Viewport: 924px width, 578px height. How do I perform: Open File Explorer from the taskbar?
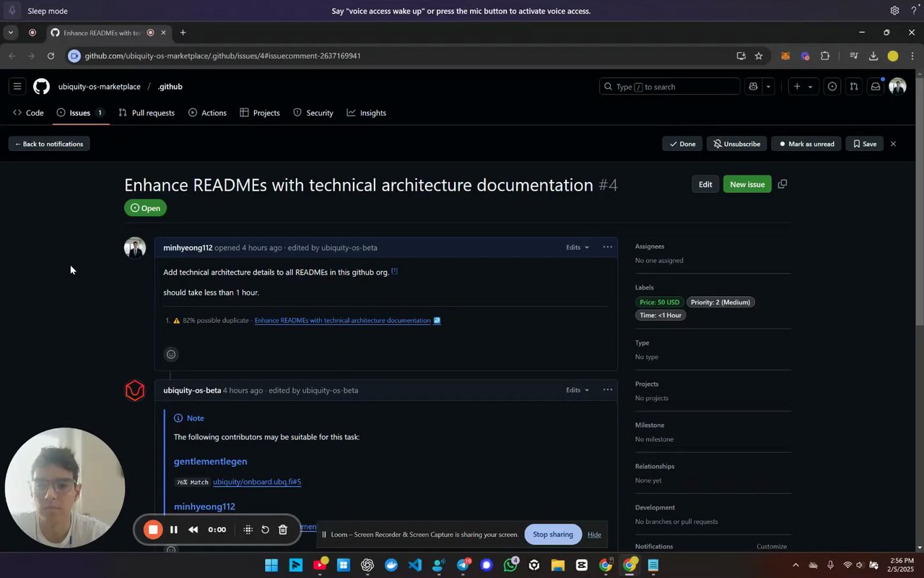coord(558,565)
